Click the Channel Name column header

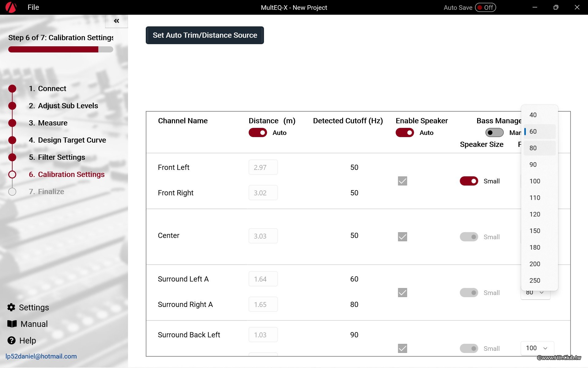tap(183, 121)
